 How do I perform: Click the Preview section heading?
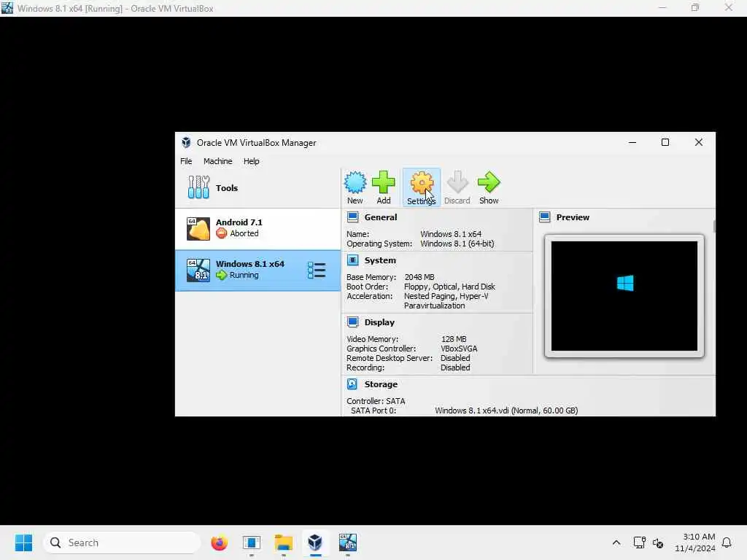pyautogui.click(x=573, y=217)
